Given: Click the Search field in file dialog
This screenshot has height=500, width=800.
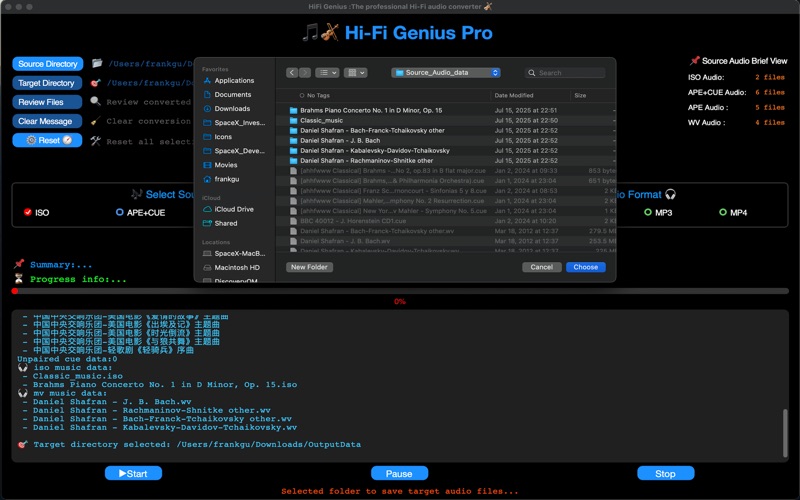Looking at the screenshot, I should [x=565, y=73].
